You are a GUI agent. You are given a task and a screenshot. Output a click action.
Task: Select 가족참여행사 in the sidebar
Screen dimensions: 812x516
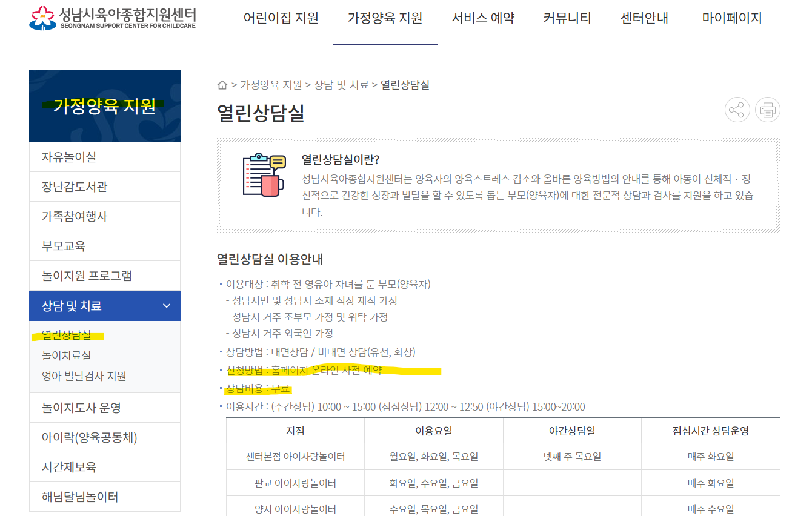pos(105,216)
